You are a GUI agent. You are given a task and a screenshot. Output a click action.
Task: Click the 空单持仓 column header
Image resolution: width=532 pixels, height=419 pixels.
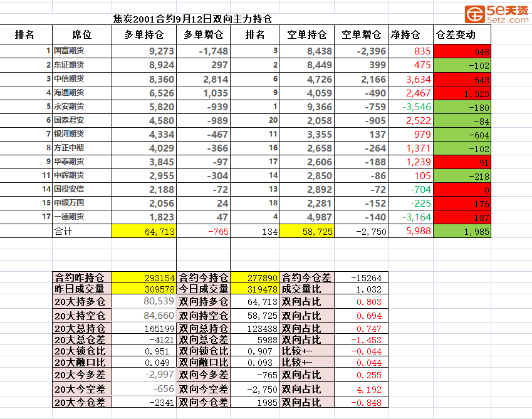pos(306,34)
